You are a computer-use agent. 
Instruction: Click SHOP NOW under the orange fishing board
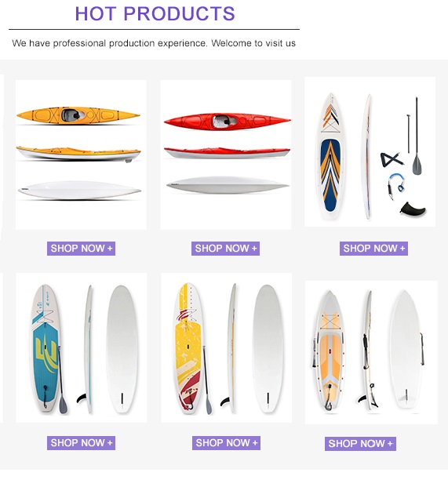tap(360, 444)
